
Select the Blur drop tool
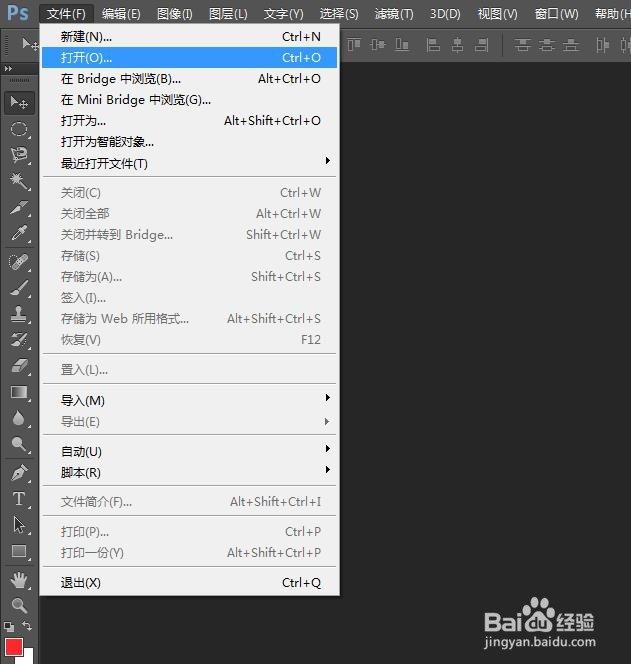(x=19, y=418)
